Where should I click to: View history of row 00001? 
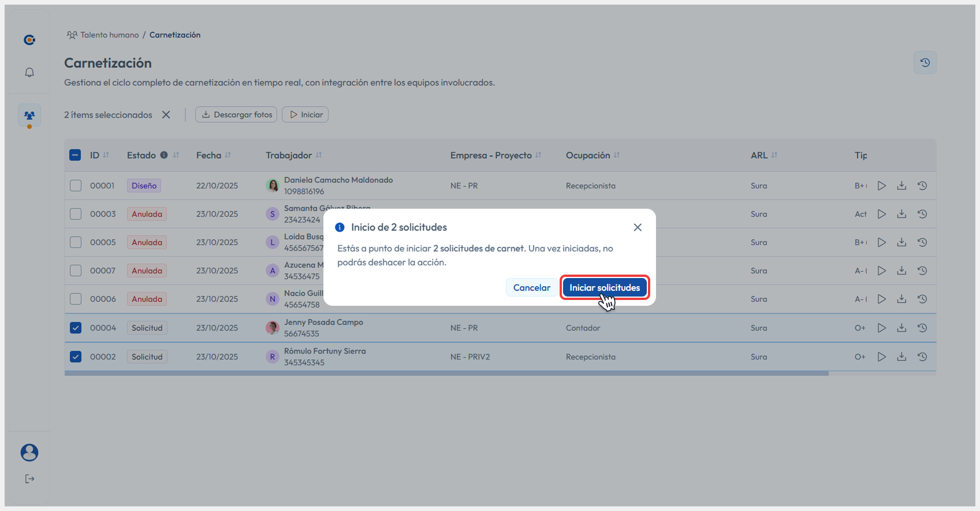click(x=922, y=186)
